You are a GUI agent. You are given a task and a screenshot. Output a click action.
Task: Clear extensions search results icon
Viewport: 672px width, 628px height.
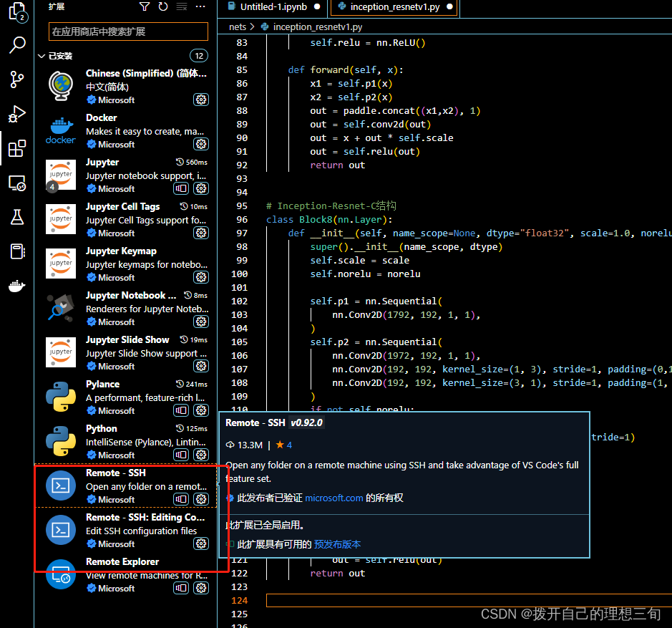182,6
